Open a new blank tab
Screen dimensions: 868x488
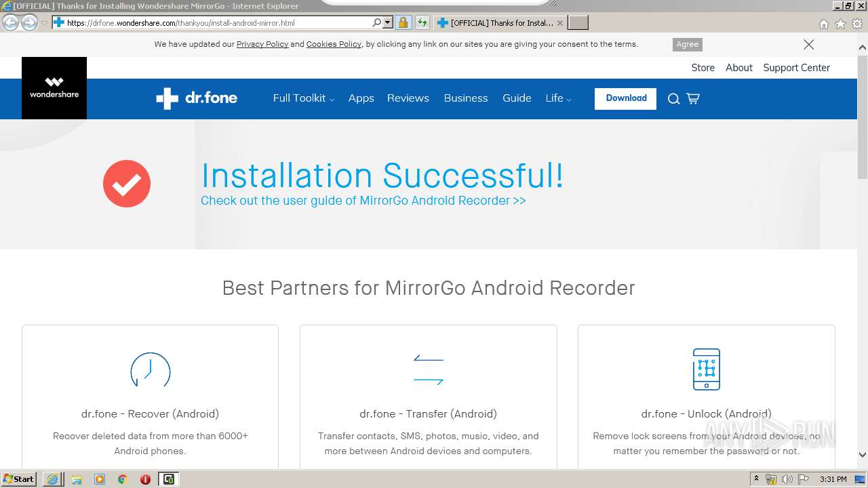tap(578, 23)
